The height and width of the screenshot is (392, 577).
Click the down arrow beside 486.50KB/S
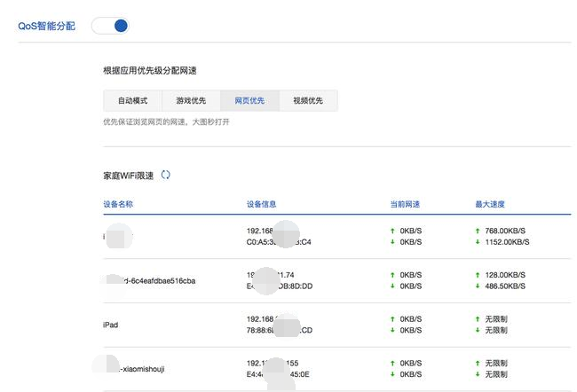[478, 286]
